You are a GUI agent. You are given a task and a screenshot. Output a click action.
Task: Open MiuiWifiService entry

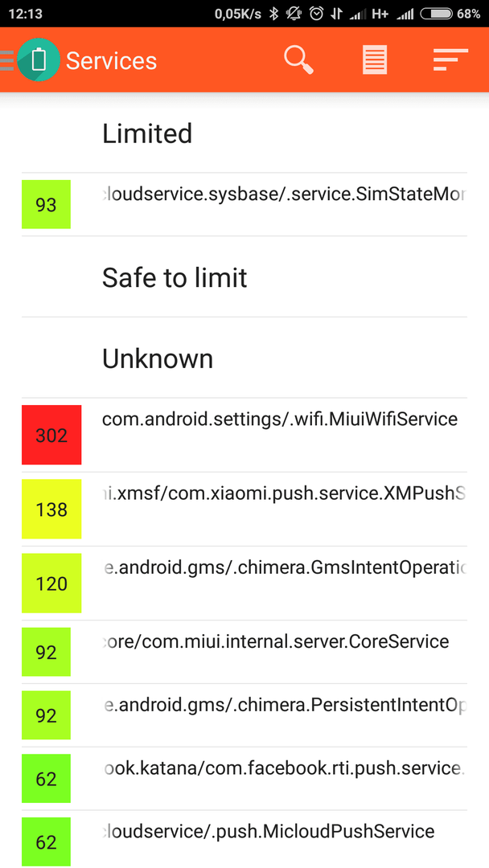(x=244, y=435)
